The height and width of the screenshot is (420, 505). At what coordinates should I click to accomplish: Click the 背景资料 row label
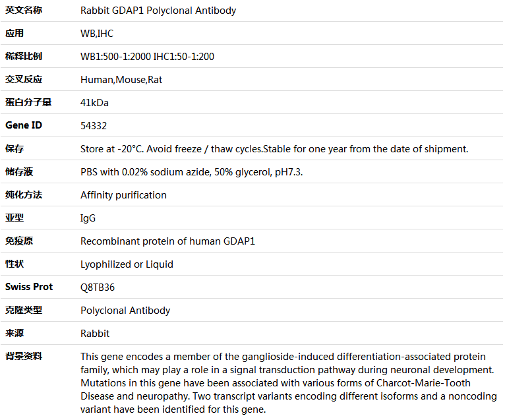[24, 356]
